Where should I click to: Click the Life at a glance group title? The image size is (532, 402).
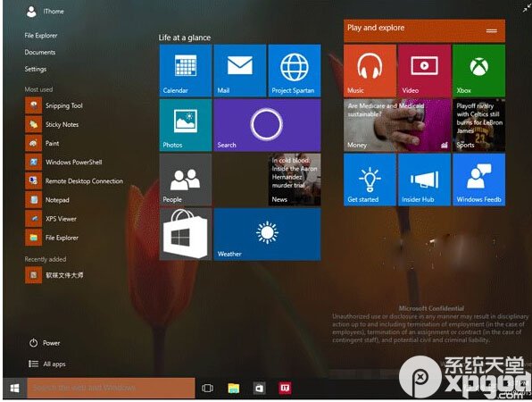[x=184, y=38]
